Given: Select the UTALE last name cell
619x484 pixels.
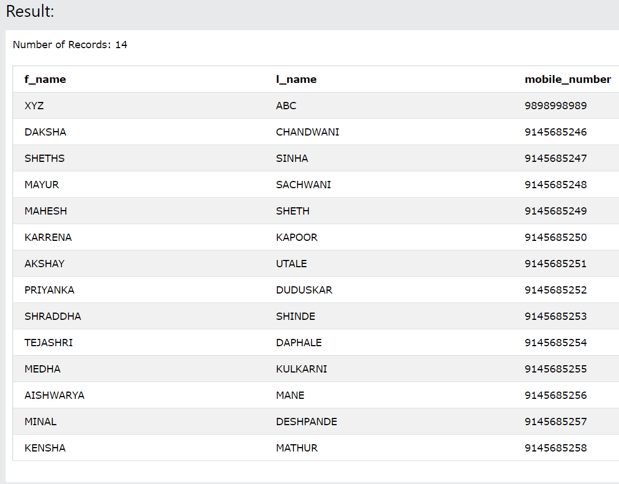Looking at the screenshot, I should (291, 264).
